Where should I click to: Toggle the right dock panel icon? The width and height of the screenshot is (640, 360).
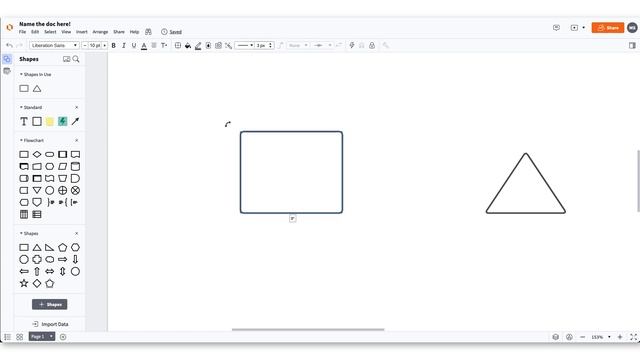coord(632,45)
